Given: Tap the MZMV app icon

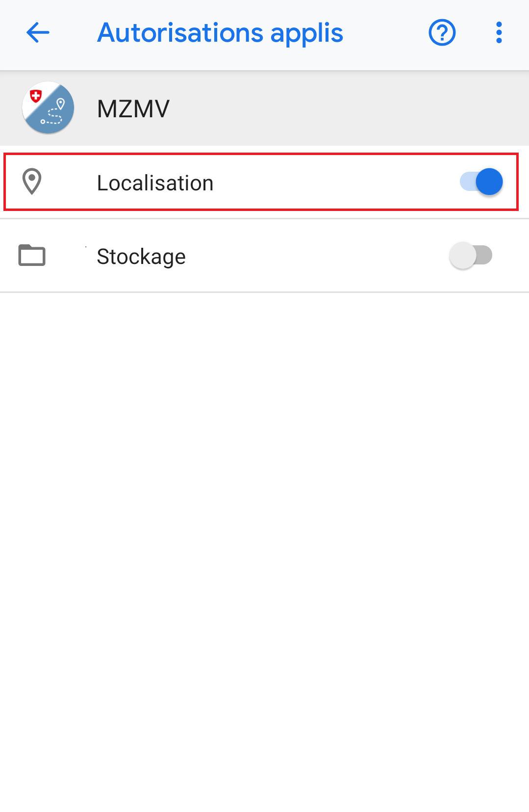Looking at the screenshot, I should point(48,108).
